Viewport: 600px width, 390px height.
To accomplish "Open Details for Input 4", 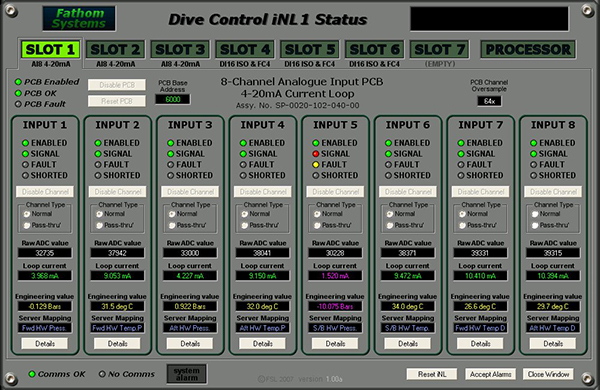I will coord(262,344).
